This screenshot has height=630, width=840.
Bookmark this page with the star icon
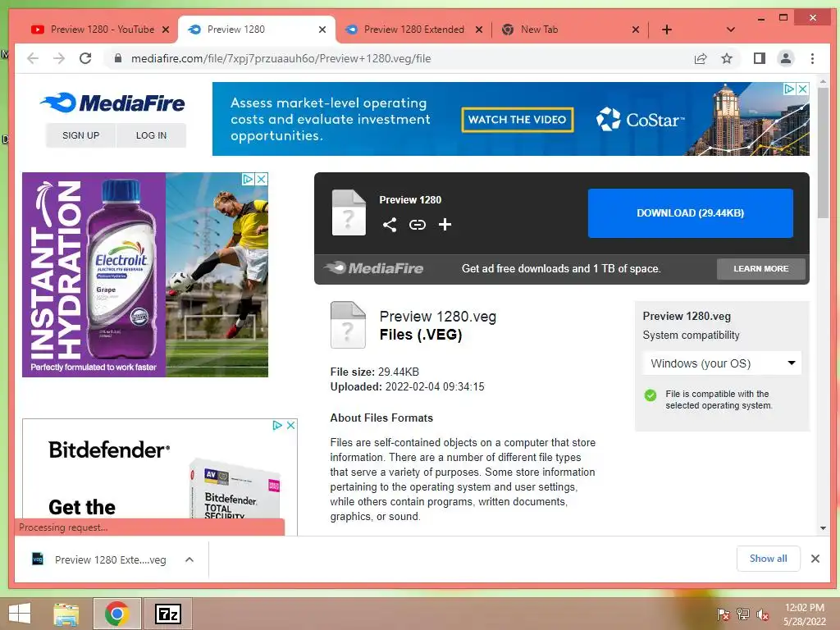click(x=727, y=58)
